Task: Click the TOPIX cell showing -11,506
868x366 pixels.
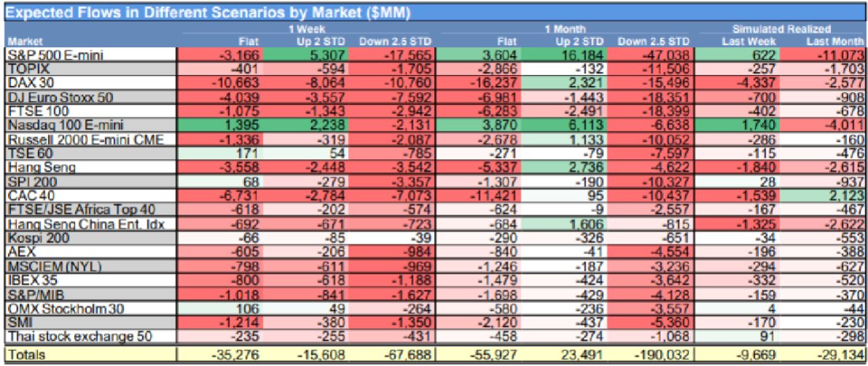Action: point(650,68)
